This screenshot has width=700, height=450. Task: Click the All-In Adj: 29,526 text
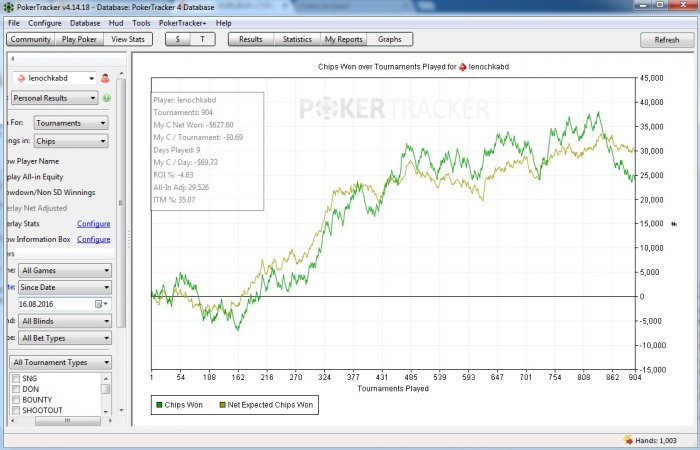[181, 188]
